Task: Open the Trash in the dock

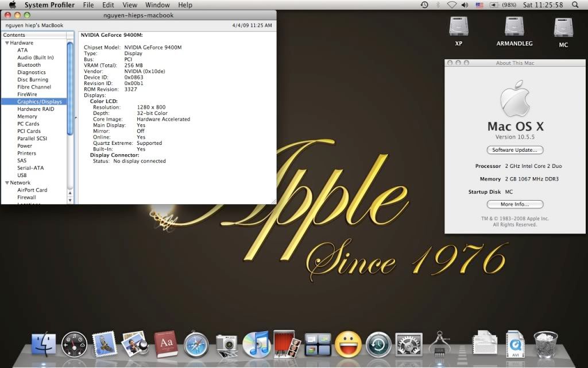Action: (x=545, y=344)
